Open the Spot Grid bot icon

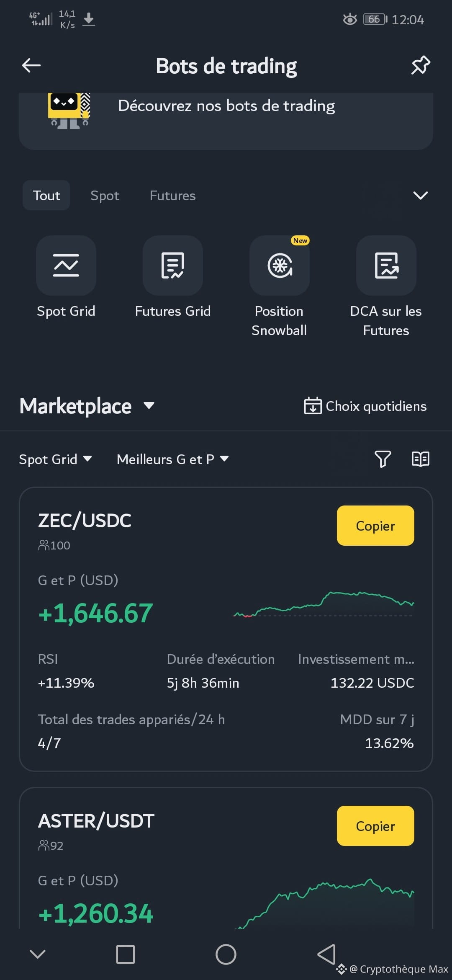[x=66, y=266]
